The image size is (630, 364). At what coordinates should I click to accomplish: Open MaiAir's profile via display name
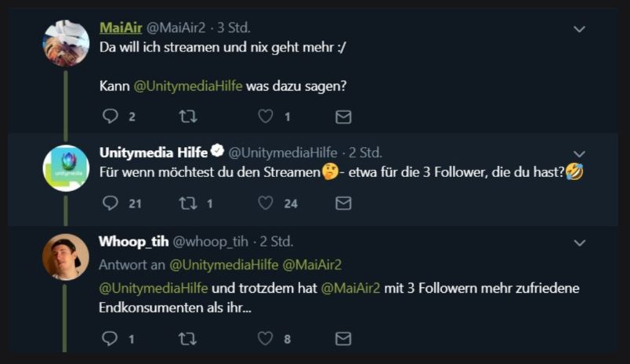click(121, 27)
